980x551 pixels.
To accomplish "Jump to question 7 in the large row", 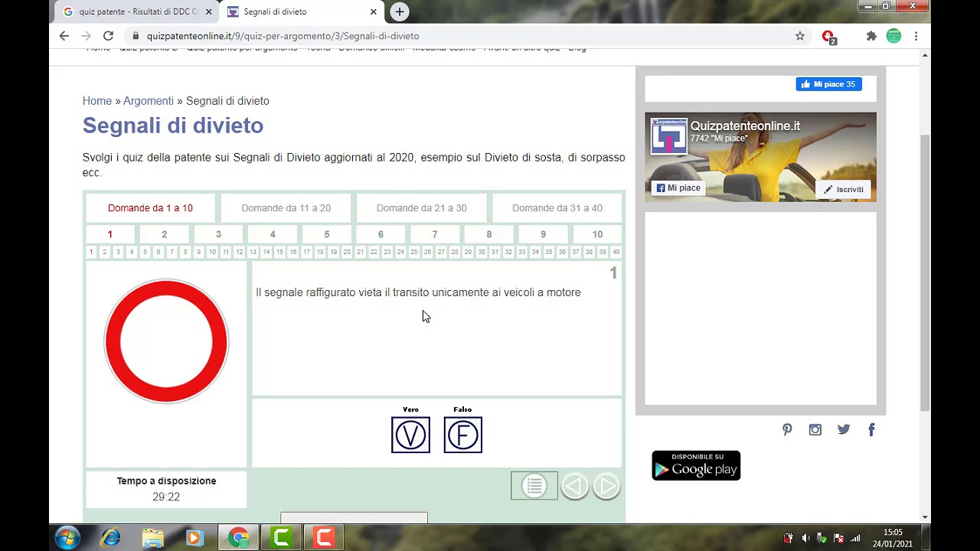I will [x=435, y=234].
